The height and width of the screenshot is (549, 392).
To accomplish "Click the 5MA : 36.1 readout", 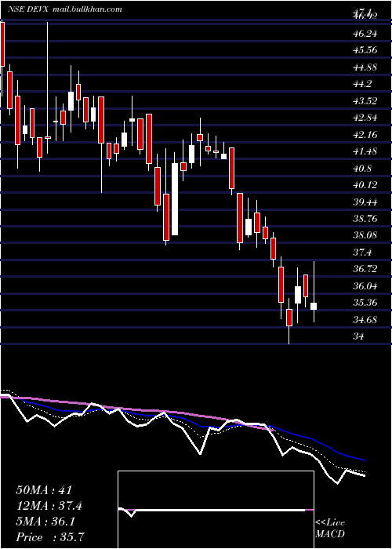I will [47, 522].
